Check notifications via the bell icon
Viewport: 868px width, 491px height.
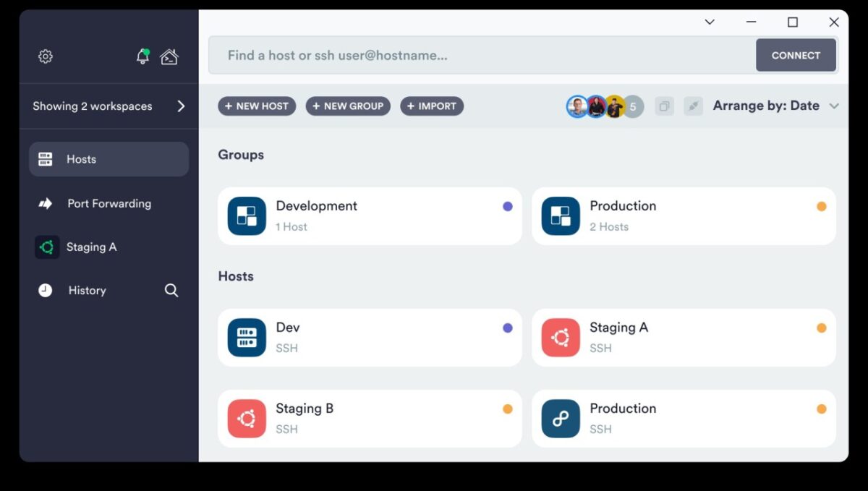142,56
